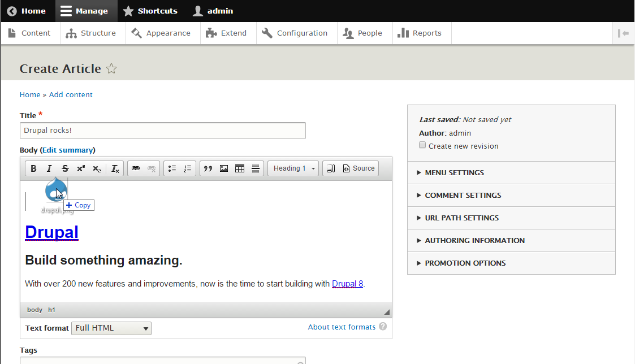
Task: Click the Edit summary link
Action: 68,150
